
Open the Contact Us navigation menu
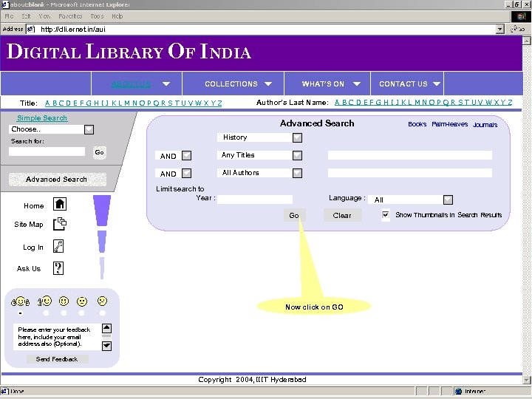407,83
